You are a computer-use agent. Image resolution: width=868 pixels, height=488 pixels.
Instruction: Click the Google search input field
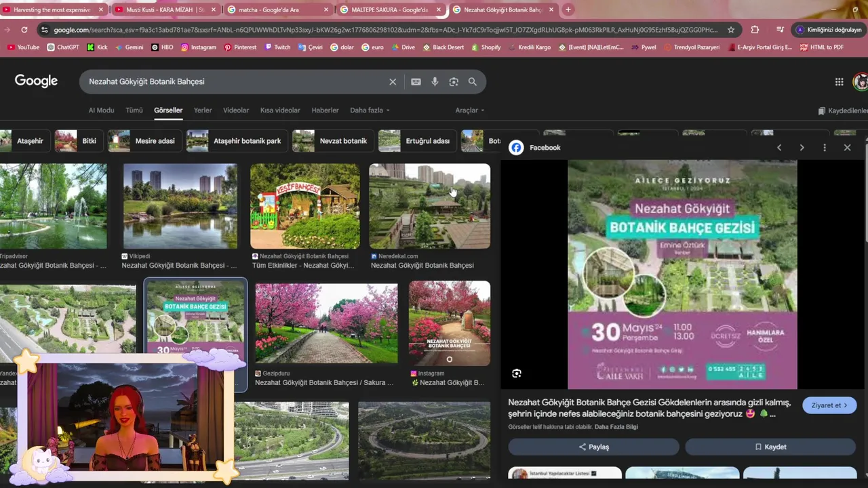[236, 82]
